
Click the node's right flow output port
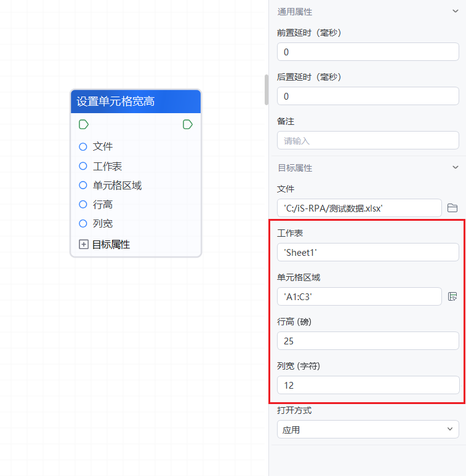pos(188,125)
